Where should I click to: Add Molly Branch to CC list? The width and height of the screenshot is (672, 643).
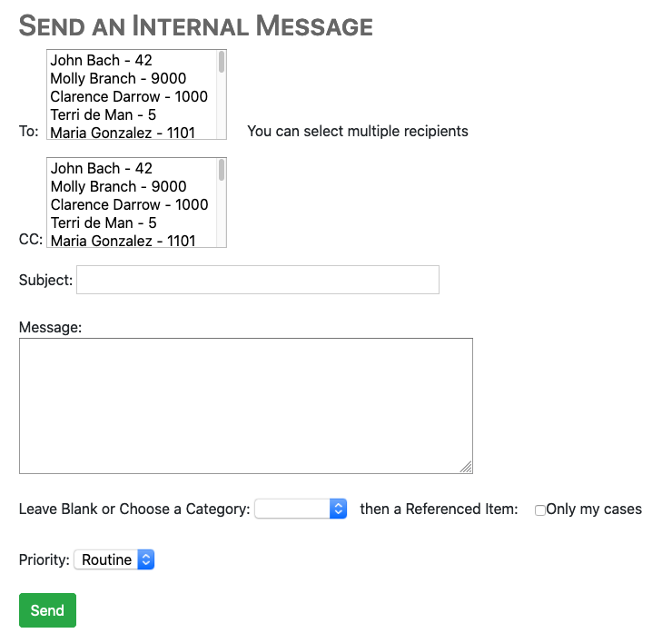(118, 187)
